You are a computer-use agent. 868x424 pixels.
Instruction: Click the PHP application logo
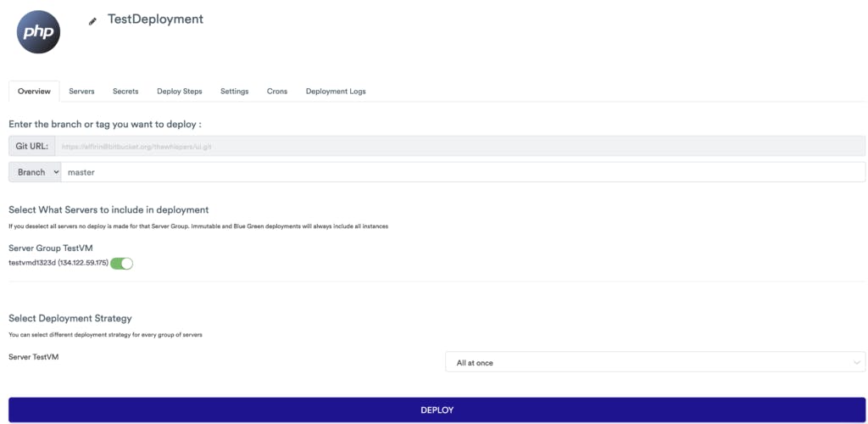pyautogui.click(x=38, y=32)
